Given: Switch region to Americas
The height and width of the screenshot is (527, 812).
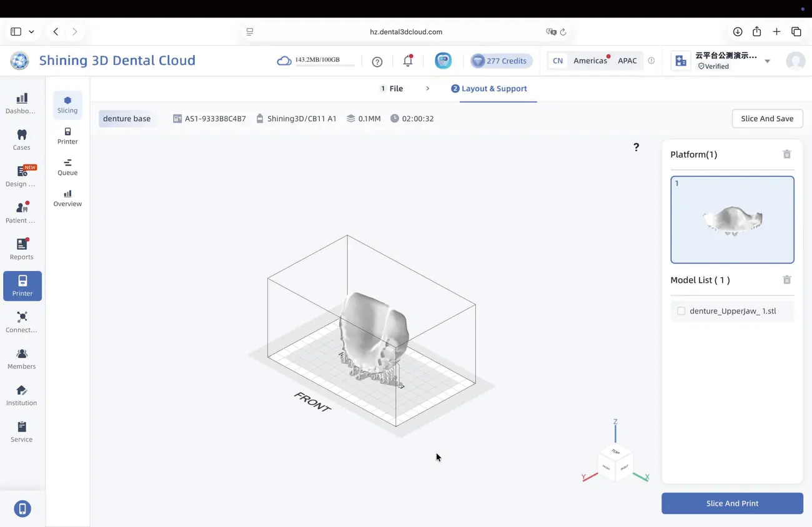Looking at the screenshot, I should pos(590,61).
